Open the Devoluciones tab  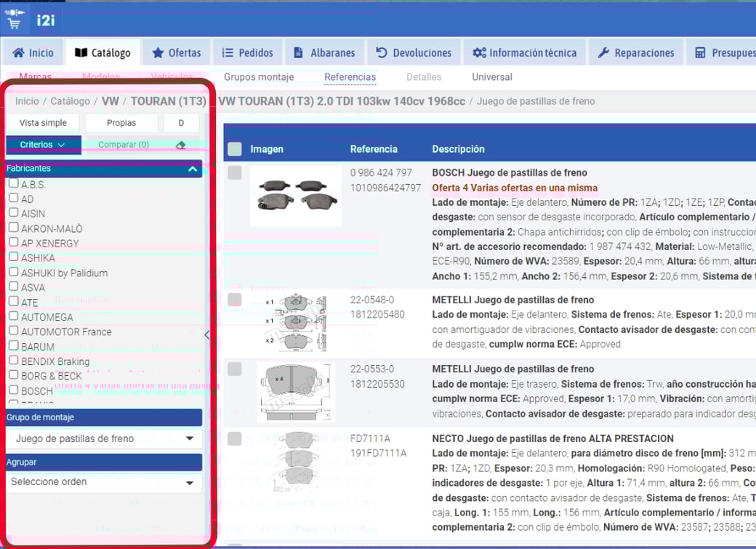coord(414,52)
